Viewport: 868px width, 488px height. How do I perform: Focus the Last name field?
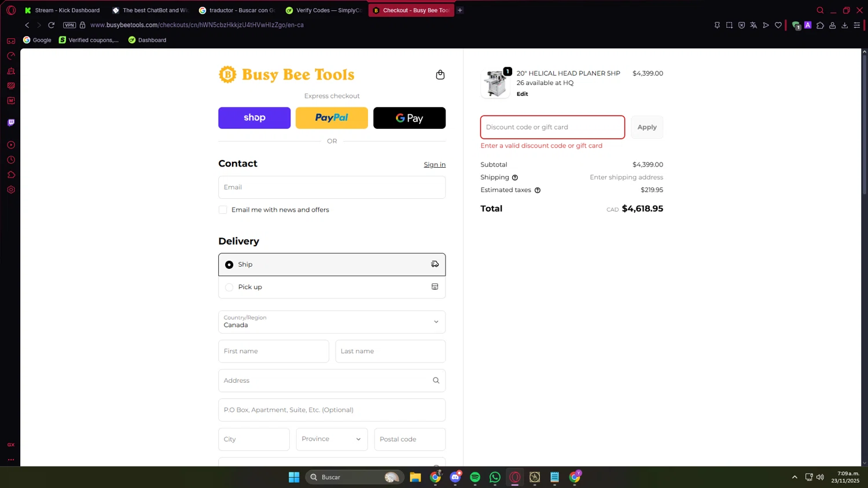coord(391,351)
